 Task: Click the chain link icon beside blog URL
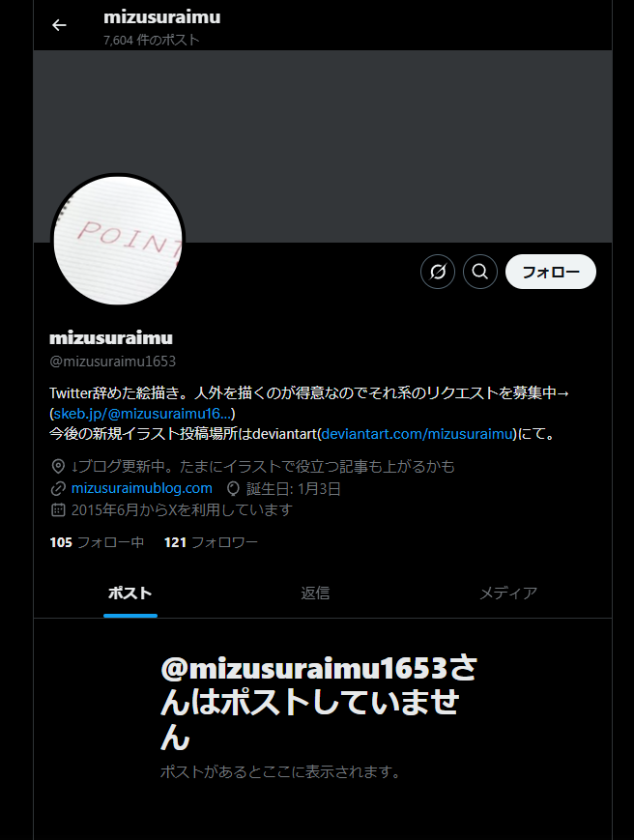(58, 488)
